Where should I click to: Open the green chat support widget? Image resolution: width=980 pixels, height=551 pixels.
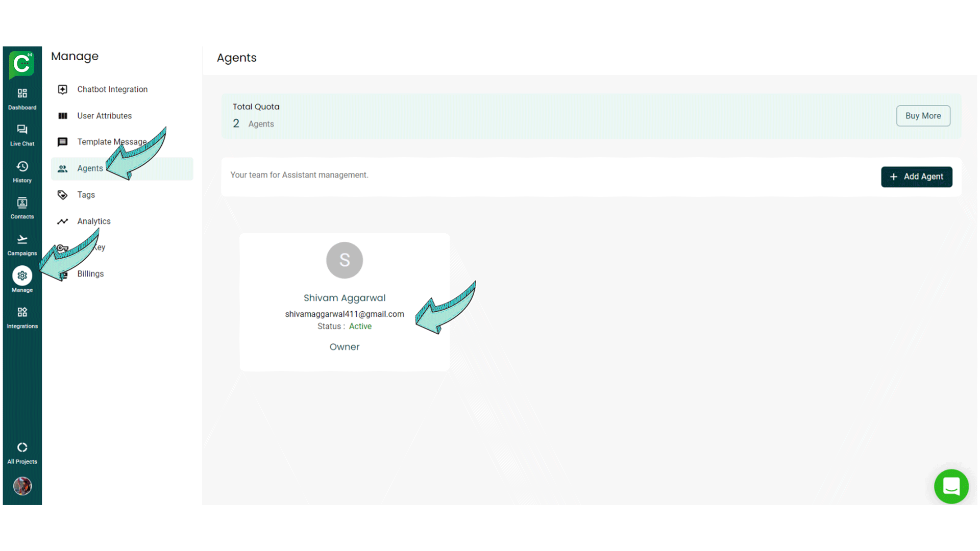pyautogui.click(x=951, y=486)
